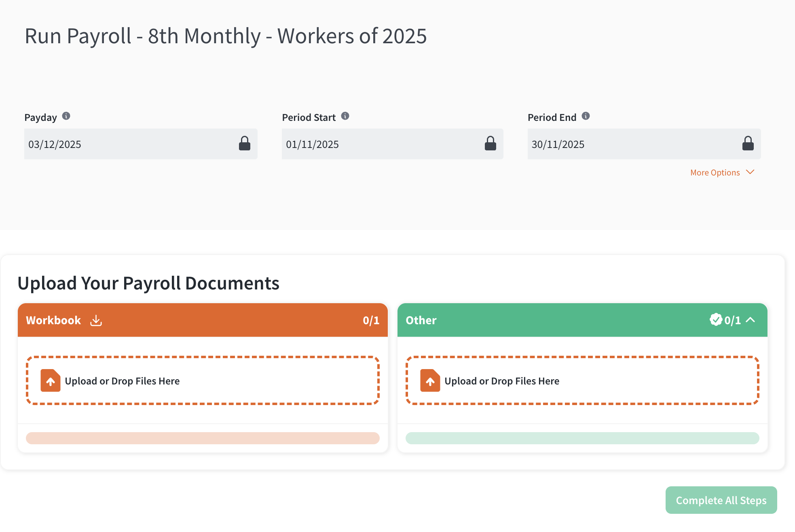Screen dimensions: 795x532
Task: Click the Period Start field 01/11/2025
Action: [393, 144]
